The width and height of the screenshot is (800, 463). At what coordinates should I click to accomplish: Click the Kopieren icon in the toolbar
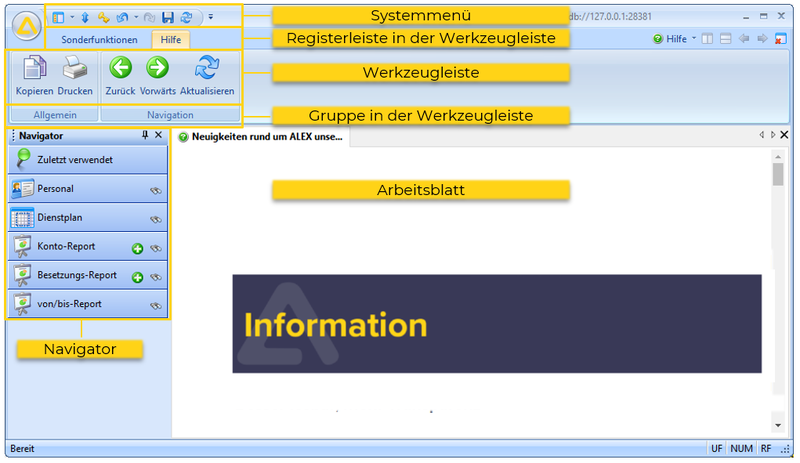coord(34,69)
